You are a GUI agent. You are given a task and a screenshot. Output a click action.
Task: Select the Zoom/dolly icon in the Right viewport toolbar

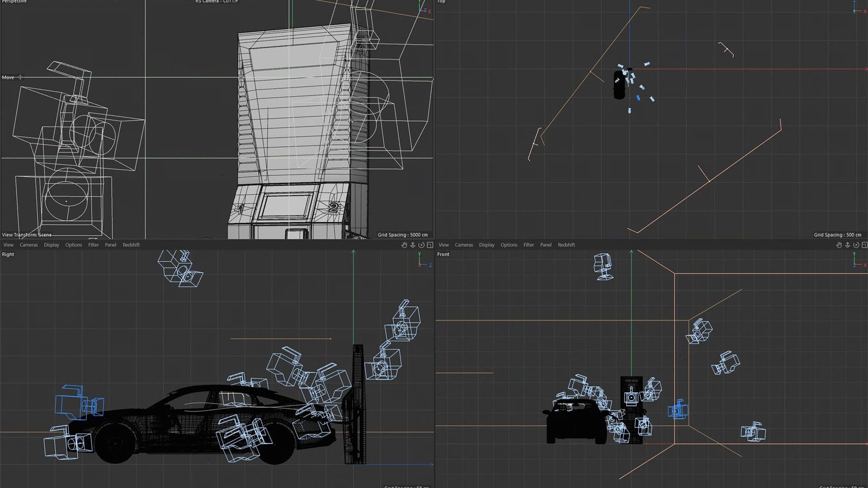pos(412,245)
